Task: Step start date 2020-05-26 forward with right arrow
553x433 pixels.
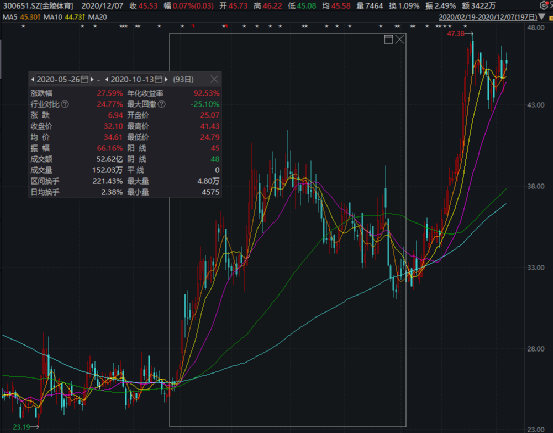Action: pos(92,79)
